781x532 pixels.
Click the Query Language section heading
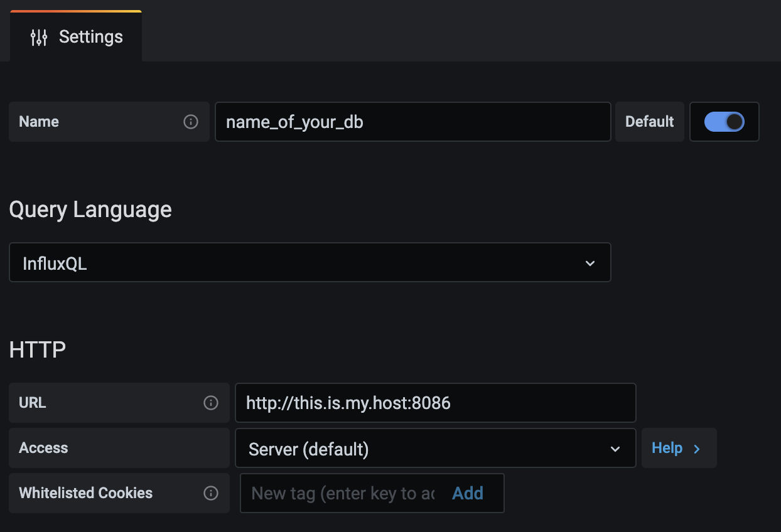(90, 210)
